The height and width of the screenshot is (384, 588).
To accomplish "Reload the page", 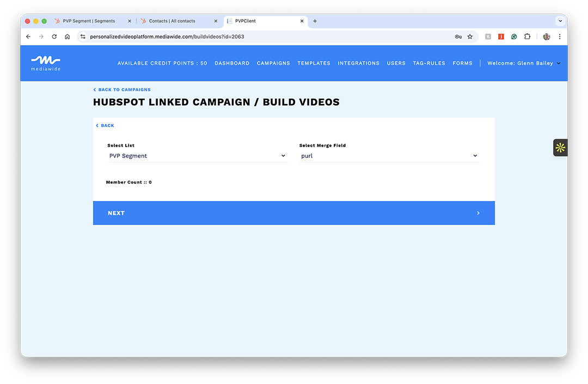I will click(x=54, y=36).
